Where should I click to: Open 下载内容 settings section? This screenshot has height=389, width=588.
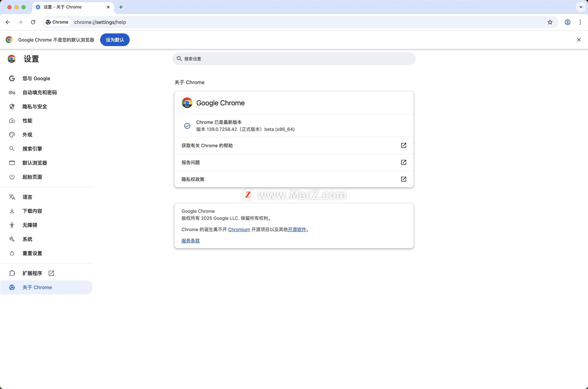pos(46,211)
